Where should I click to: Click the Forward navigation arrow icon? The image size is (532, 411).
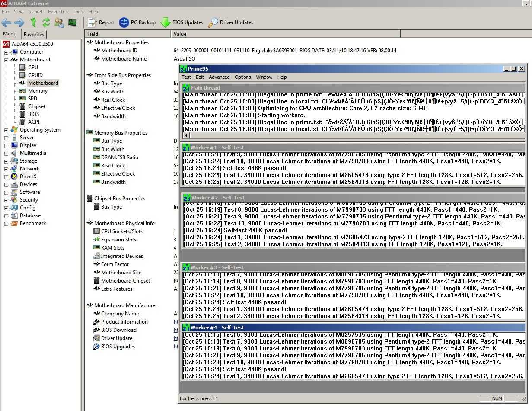[19, 22]
